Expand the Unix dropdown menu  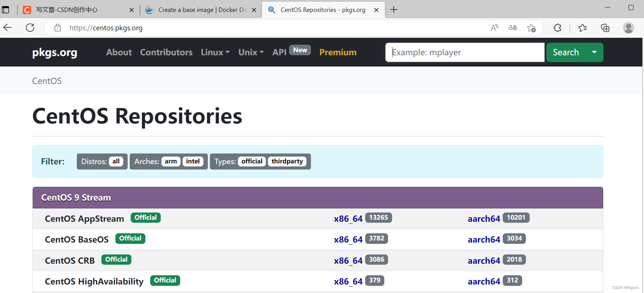pyautogui.click(x=251, y=52)
